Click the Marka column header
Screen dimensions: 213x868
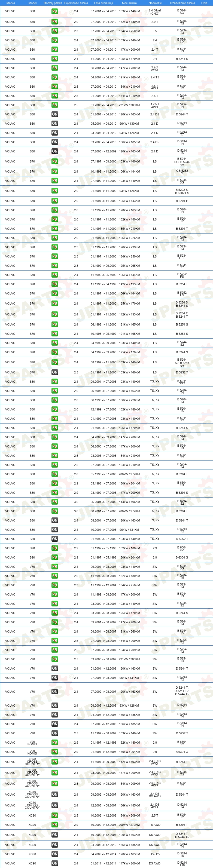pyautogui.click(x=10, y=3)
